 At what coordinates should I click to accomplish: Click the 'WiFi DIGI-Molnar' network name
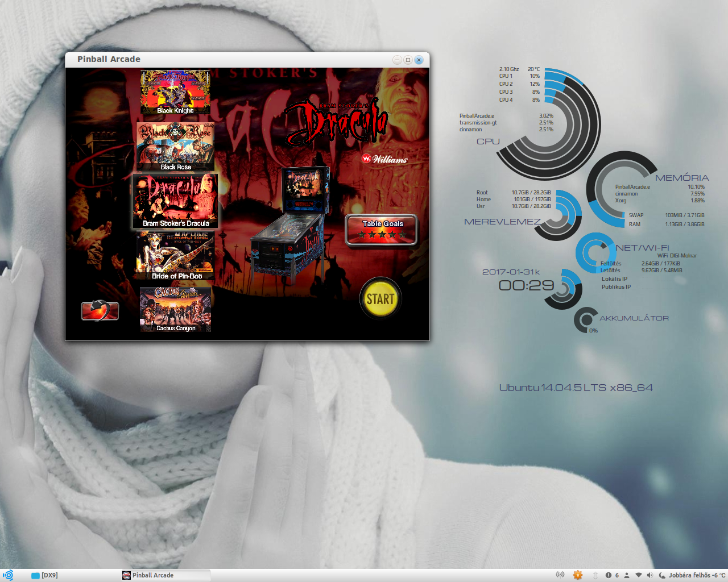(x=677, y=256)
